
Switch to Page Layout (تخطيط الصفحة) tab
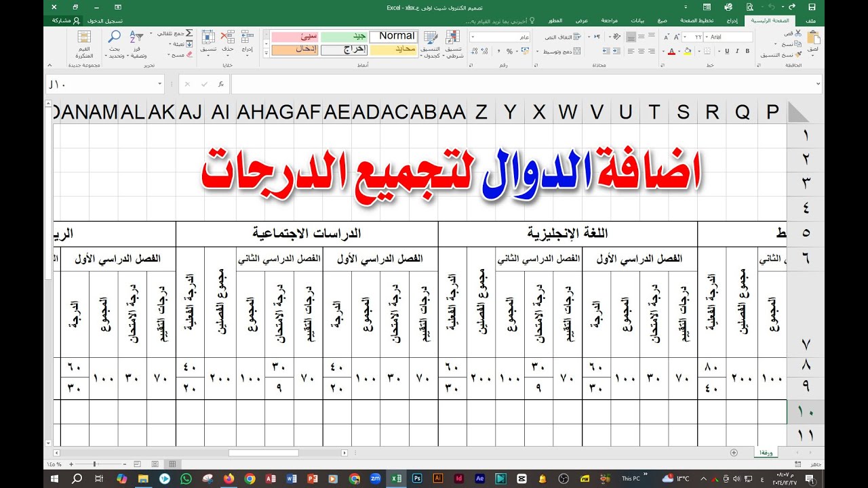coord(696,21)
